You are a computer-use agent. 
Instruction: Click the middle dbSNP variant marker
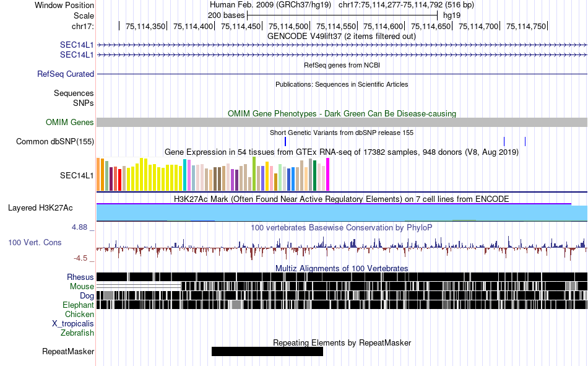tap(504, 142)
